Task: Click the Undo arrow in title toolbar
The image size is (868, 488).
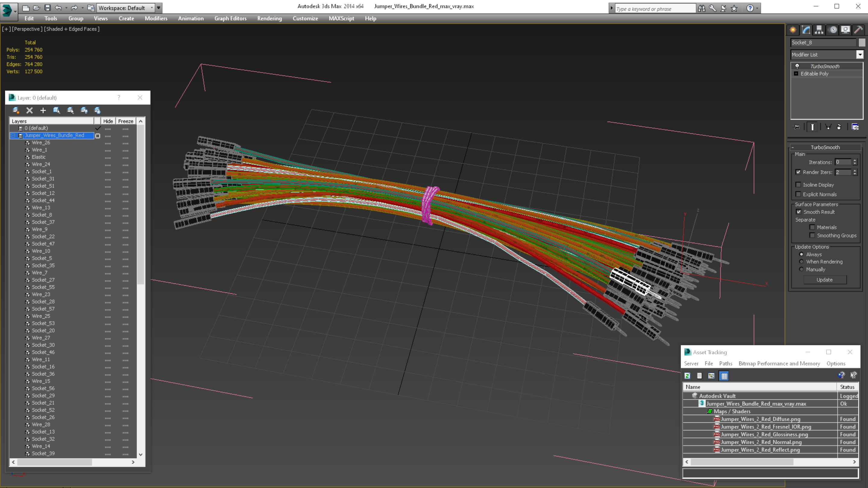Action: point(58,8)
